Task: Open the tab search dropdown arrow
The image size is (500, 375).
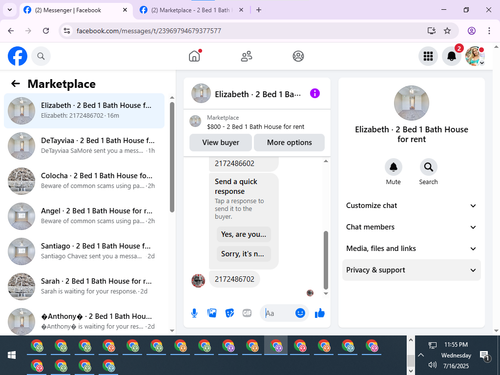Action: click(x=10, y=10)
